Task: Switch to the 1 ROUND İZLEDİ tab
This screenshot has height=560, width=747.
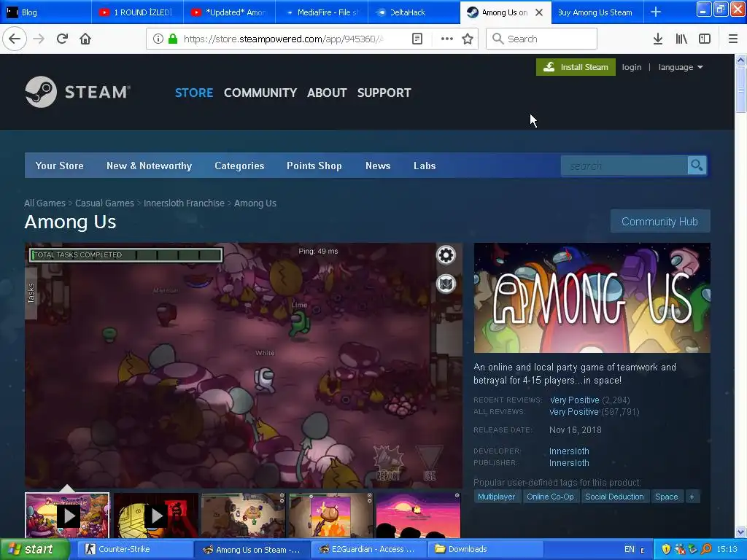Action: point(138,12)
